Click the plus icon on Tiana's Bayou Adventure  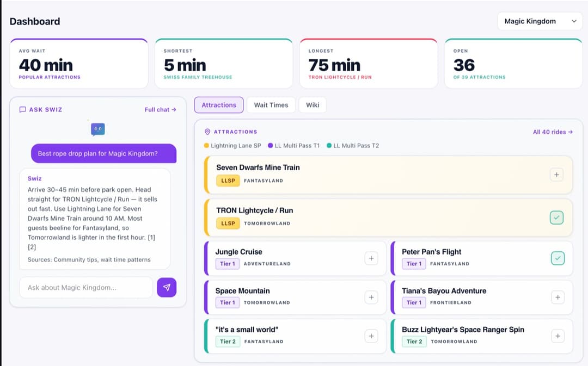pos(558,297)
